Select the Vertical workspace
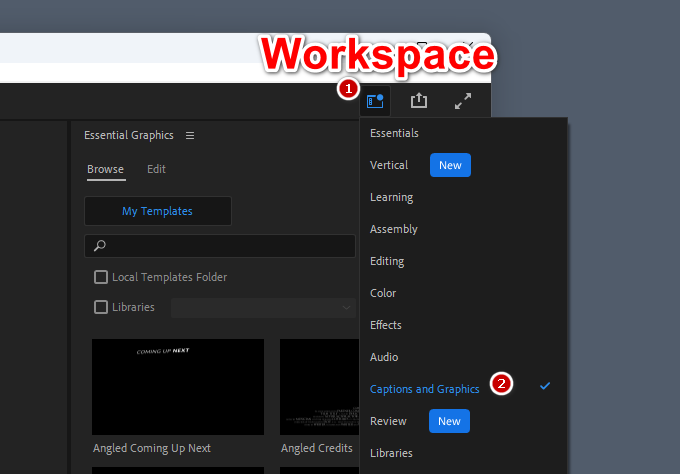 tap(389, 165)
